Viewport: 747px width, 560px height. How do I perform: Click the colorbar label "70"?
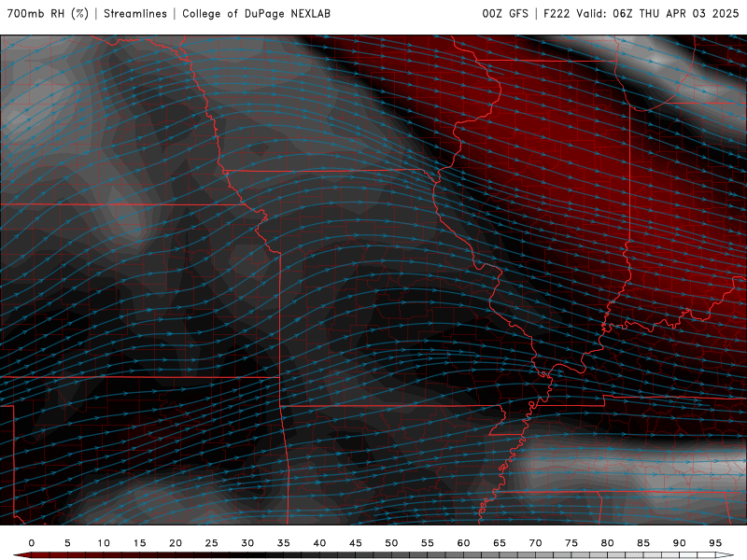[535, 543]
